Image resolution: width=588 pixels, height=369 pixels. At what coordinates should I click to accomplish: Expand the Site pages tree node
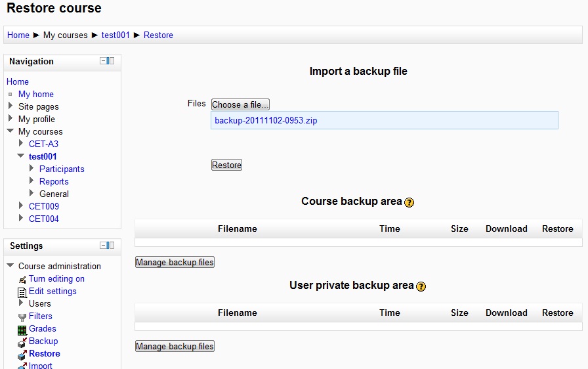(x=10, y=106)
